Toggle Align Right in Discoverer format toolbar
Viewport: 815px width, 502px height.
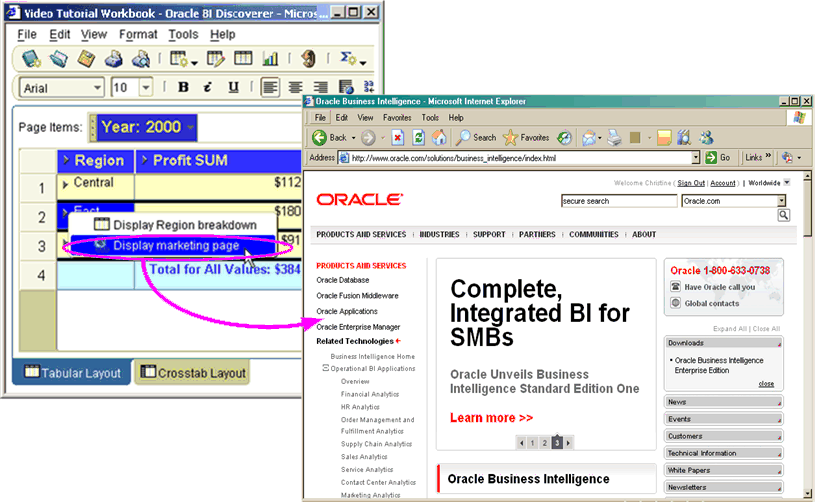[x=321, y=87]
